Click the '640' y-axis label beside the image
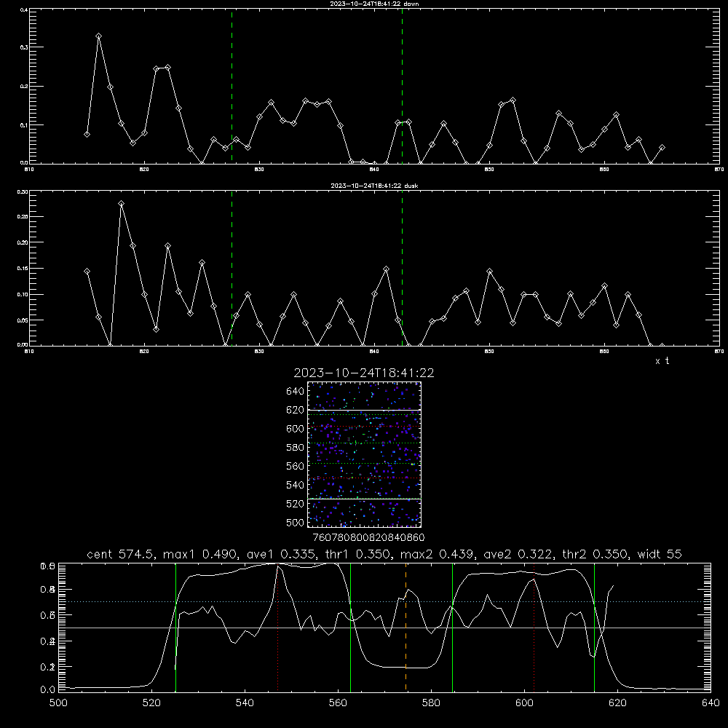The height and width of the screenshot is (728, 728). (x=295, y=391)
